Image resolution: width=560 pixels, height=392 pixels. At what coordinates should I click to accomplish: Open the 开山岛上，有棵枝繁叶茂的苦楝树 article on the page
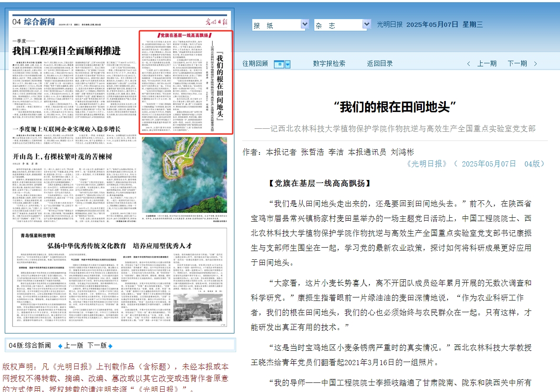[x=63, y=157]
